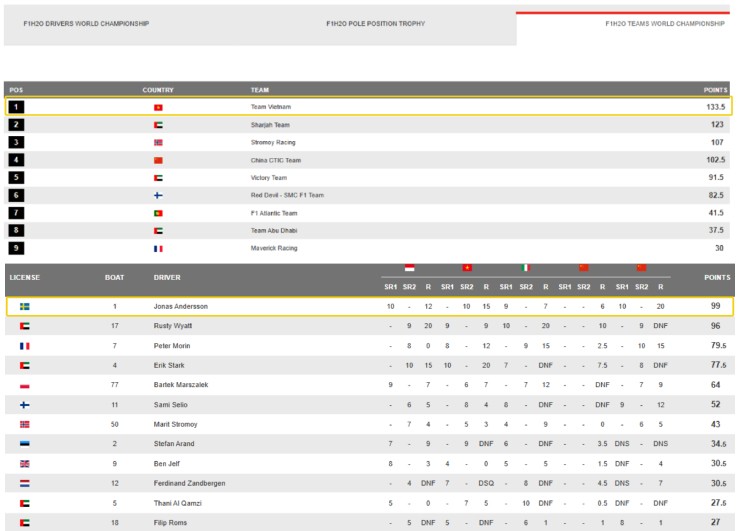Click the Finland flag for Red Devil team
740x531 pixels.
click(x=158, y=195)
